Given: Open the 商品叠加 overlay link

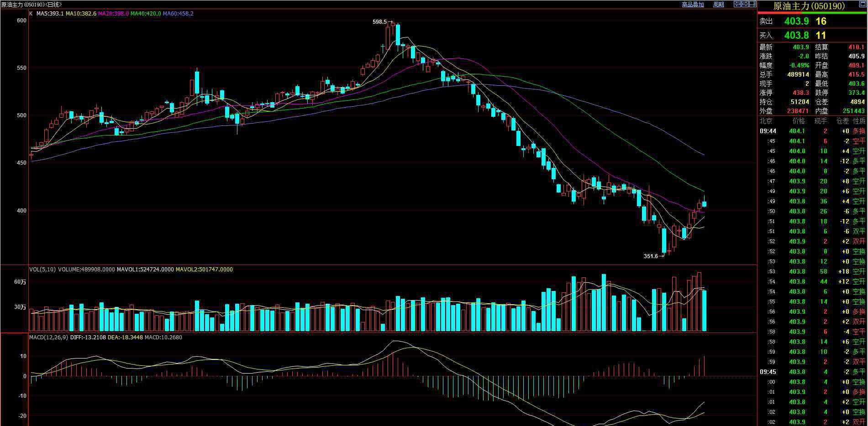Looking at the screenshot, I should click(693, 5).
